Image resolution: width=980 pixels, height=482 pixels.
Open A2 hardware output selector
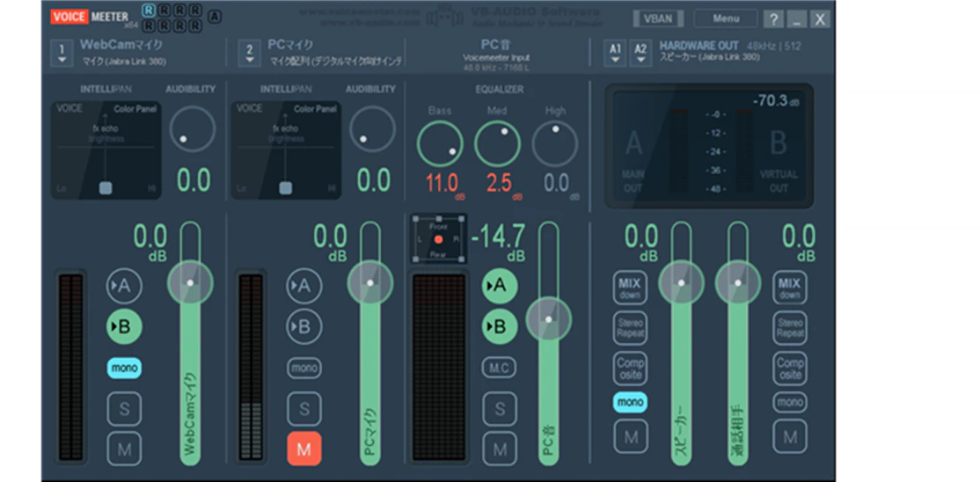[x=640, y=53]
